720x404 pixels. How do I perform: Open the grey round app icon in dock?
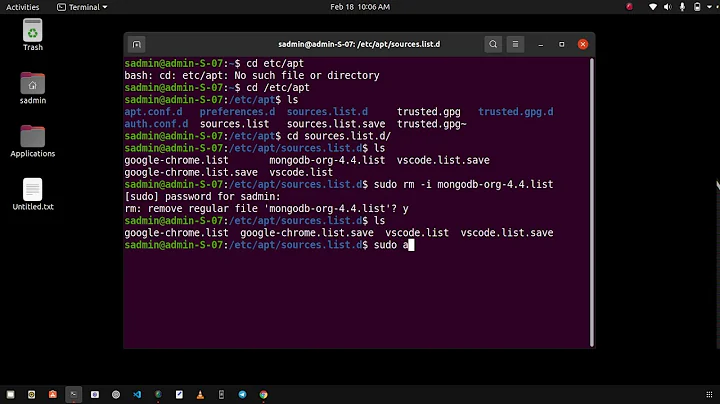coord(116,394)
